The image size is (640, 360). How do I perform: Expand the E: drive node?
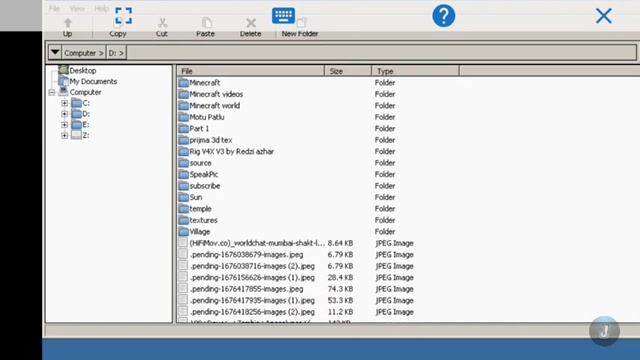pos(64,124)
